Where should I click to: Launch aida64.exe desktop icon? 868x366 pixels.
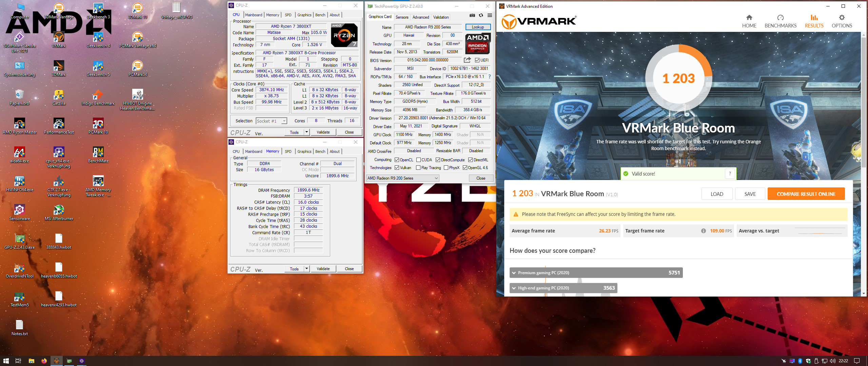point(20,155)
